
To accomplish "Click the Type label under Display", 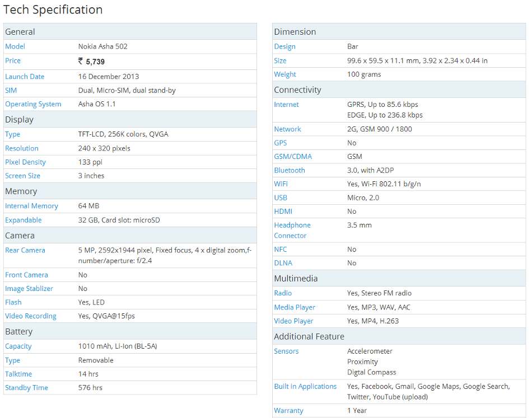I will pos(12,134).
